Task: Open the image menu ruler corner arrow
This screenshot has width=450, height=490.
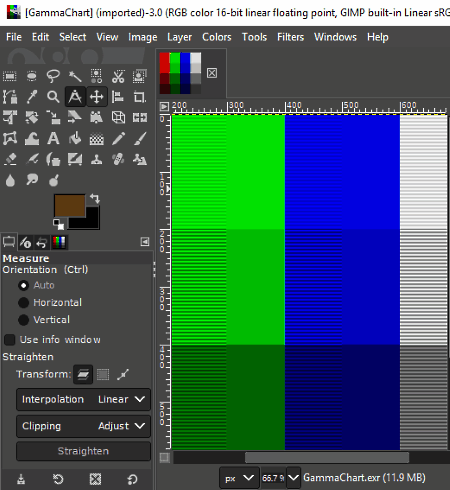Action: (x=164, y=106)
